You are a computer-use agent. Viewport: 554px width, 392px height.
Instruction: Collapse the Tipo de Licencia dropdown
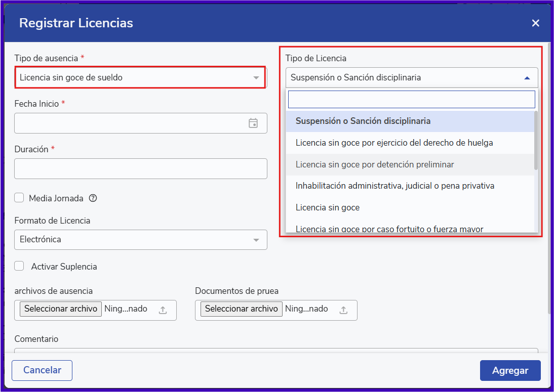click(x=527, y=78)
